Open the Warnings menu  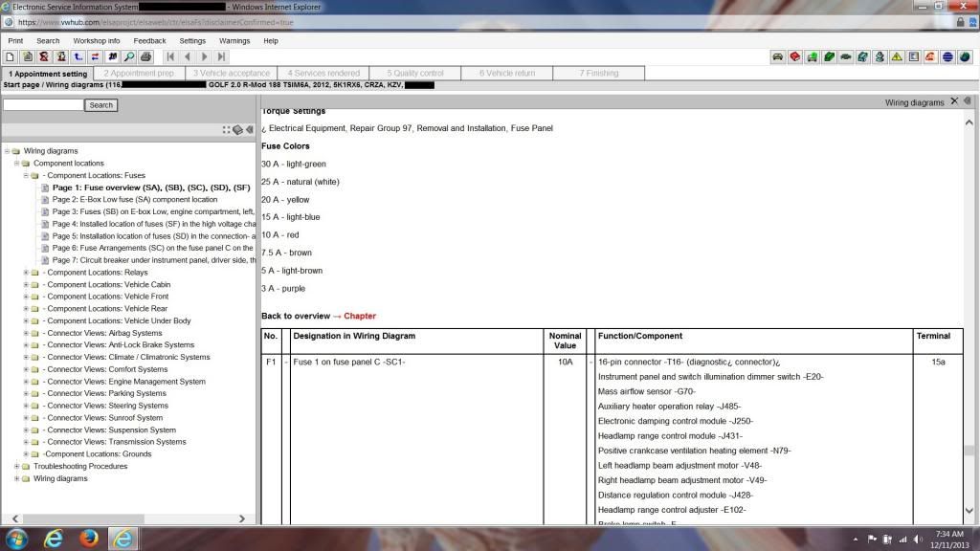point(234,40)
